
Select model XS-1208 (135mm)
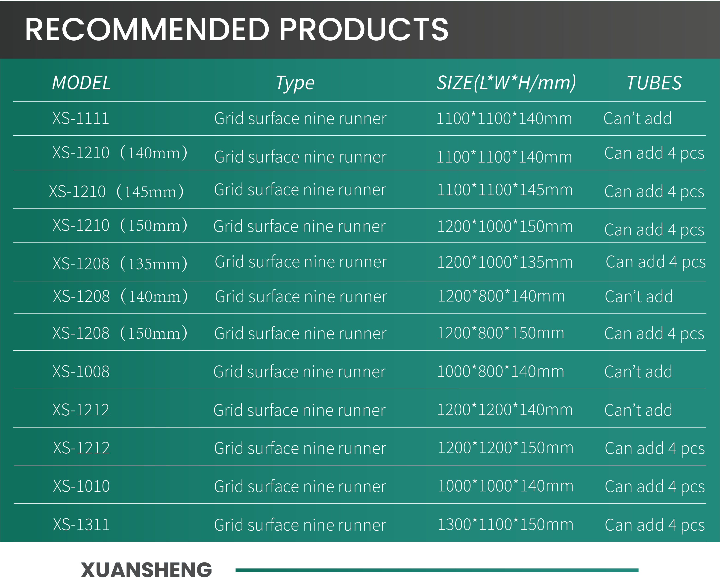coord(120,263)
